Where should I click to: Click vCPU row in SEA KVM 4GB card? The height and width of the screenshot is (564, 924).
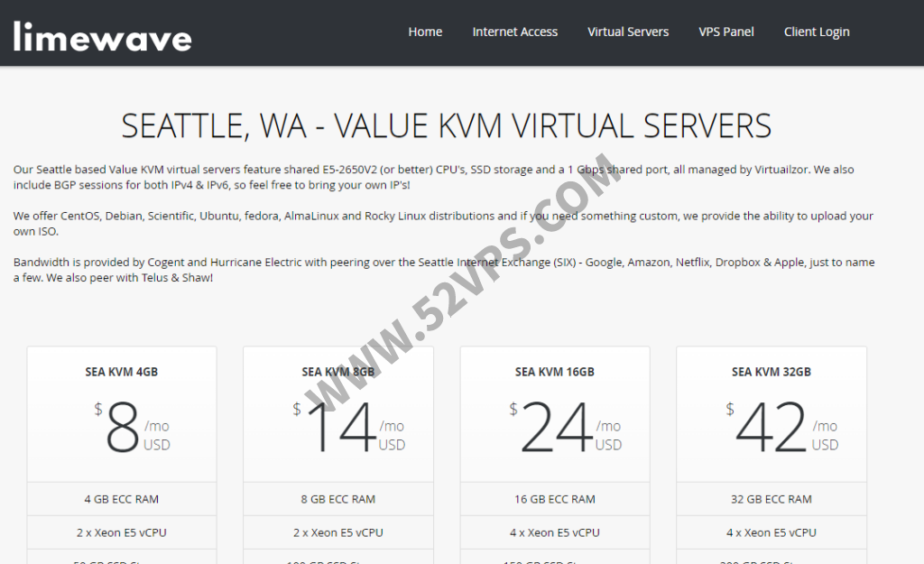click(x=122, y=532)
